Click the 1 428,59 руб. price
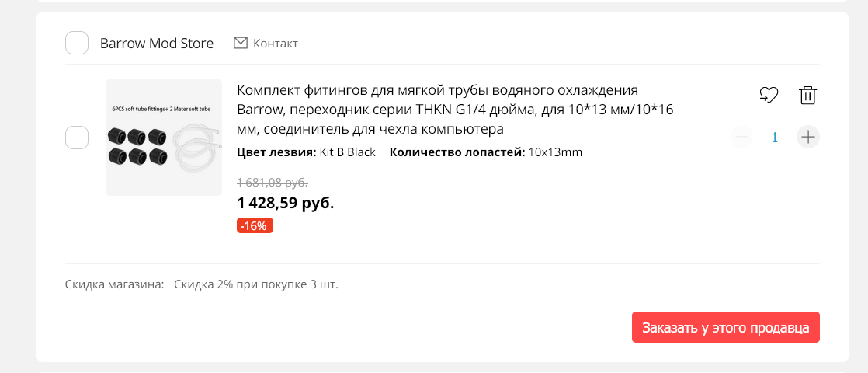868x373 pixels. pos(285,203)
